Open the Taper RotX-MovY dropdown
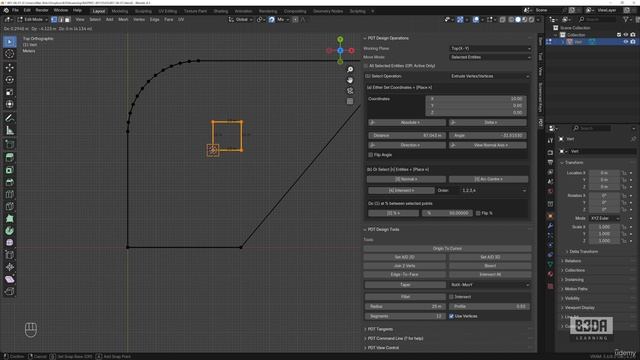 click(x=490, y=285)
